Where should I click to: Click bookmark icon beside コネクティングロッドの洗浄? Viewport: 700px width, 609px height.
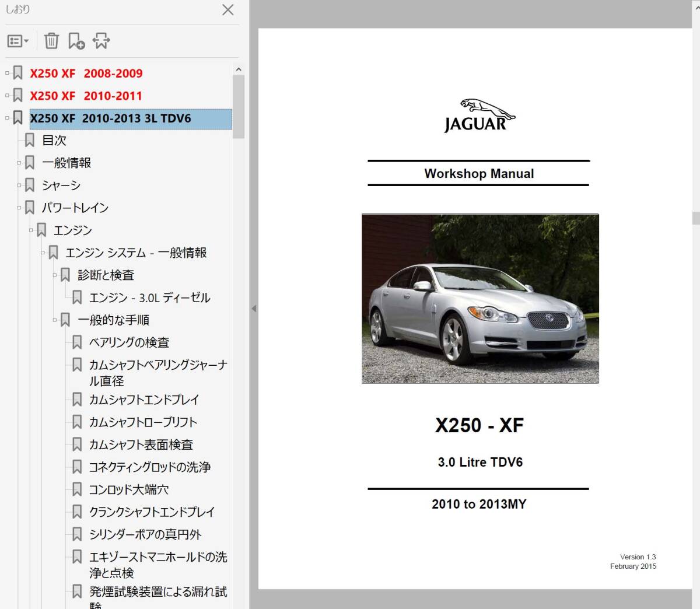(77, 467)
